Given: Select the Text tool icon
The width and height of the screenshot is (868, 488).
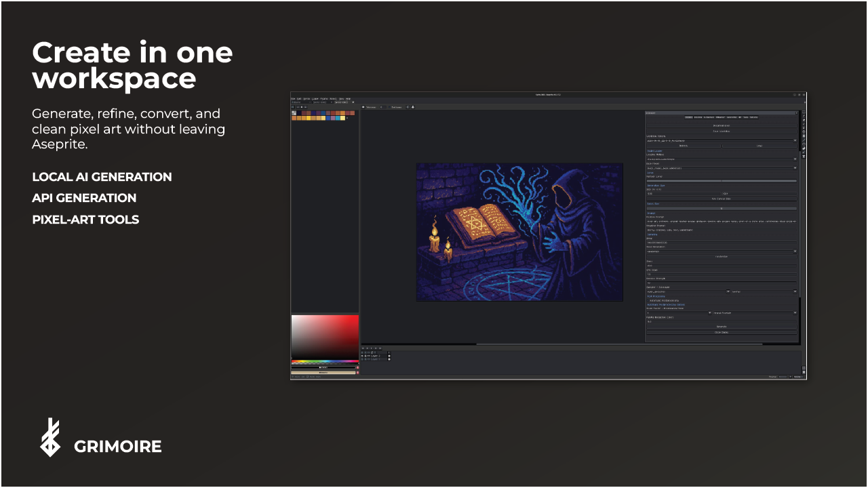Looking at the screenshot, I should pos(804,157).
